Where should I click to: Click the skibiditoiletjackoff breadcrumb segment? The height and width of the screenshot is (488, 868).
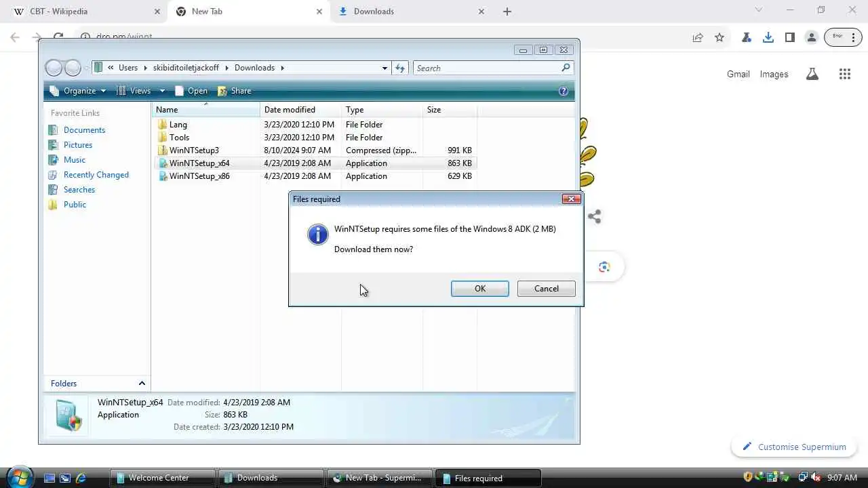[x=186, y=68]
